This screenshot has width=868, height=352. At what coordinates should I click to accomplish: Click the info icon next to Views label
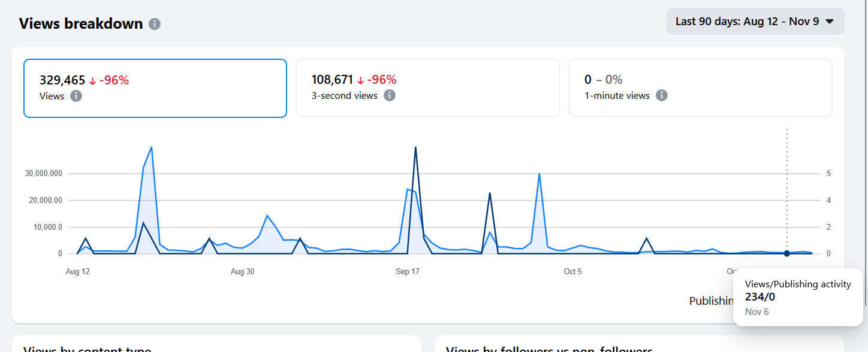click(76, 96)
